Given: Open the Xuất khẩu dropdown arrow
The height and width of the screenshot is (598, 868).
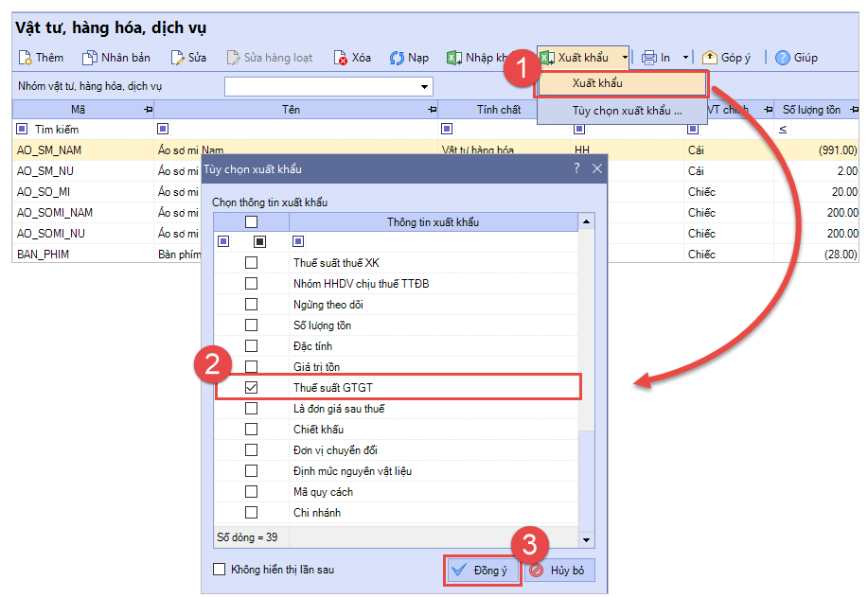Looking at the screenshot, I should (x=625, y=58).
